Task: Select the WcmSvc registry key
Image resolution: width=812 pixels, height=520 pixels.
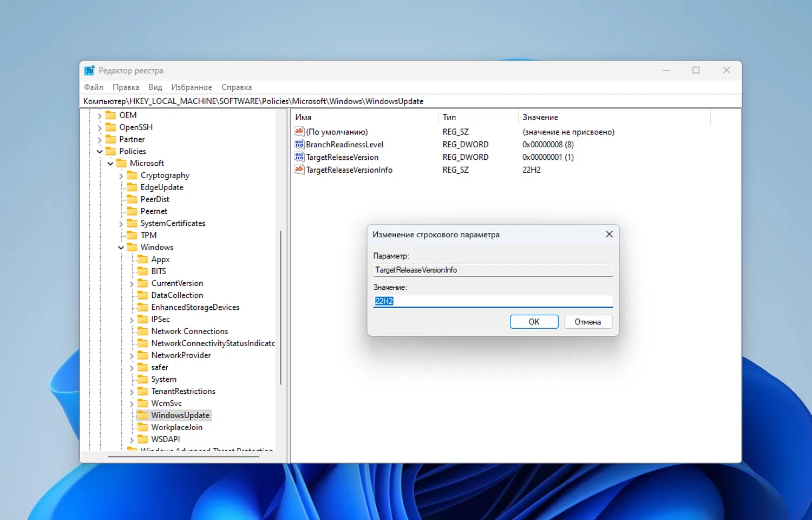Action: [166, 403]
